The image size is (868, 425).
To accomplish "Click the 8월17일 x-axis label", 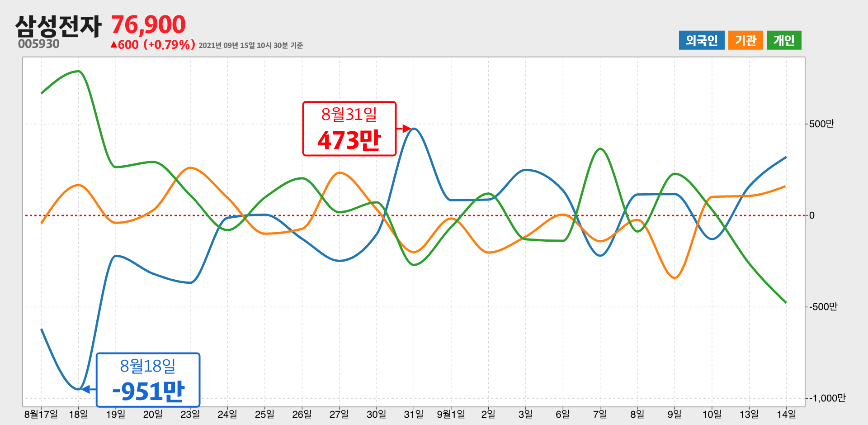I will (41, 414).
